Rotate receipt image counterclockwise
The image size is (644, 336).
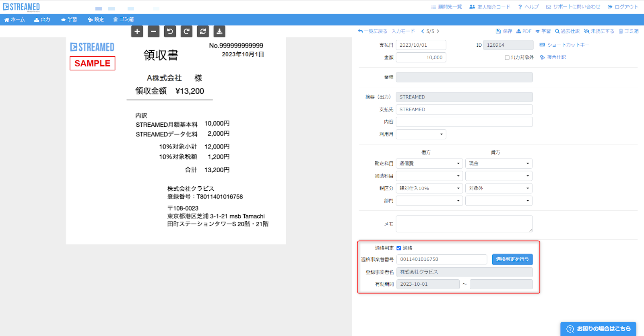click(170, 31)
